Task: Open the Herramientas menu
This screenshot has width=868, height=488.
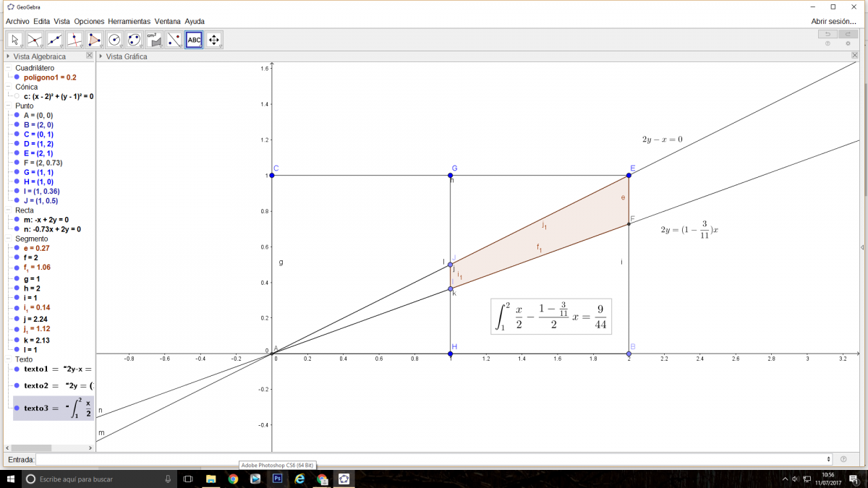Action: [129, 22]
